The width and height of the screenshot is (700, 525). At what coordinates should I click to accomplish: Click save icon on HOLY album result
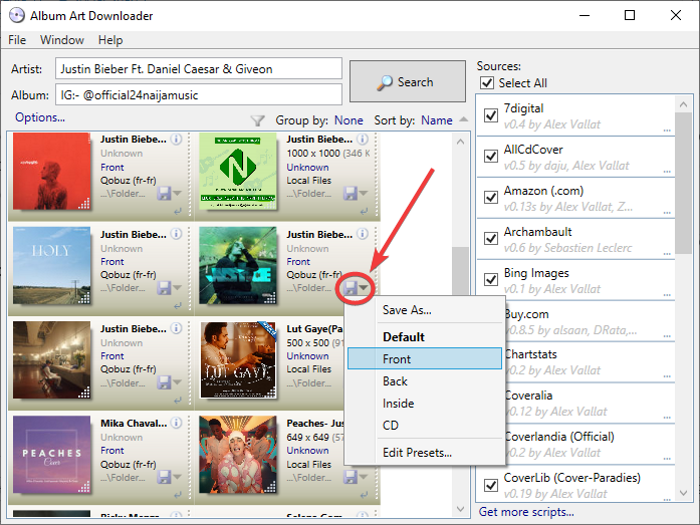pyautogui.click(x=164, y=287)
